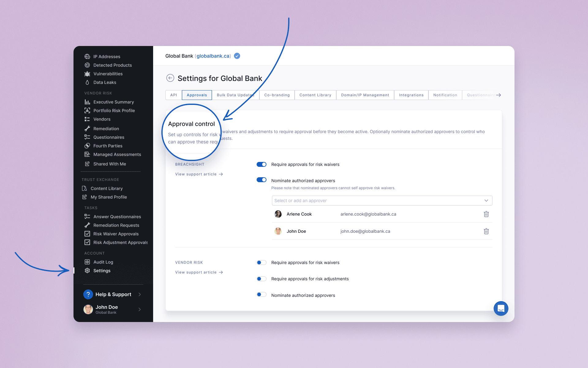Enable Vendor Risk nominate authorized approvers toggle

pyautogui.click(x=262, y=294)
